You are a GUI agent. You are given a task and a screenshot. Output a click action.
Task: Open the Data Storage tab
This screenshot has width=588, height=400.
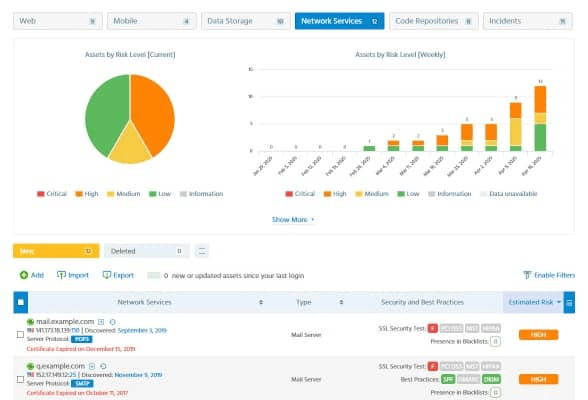[x=246, y=21]
